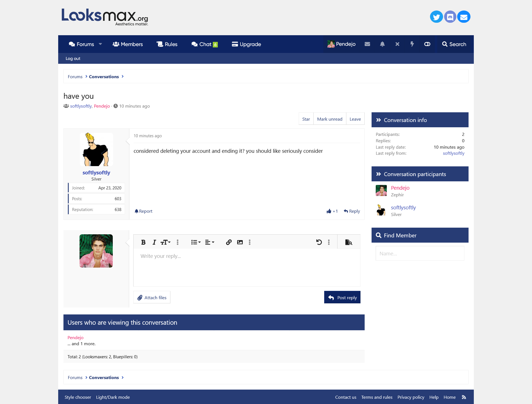The image size is (532, 404).
Task: Open softlysoftly in the conversation title byline
Action: pyautogui.click(x=81, y=106)
